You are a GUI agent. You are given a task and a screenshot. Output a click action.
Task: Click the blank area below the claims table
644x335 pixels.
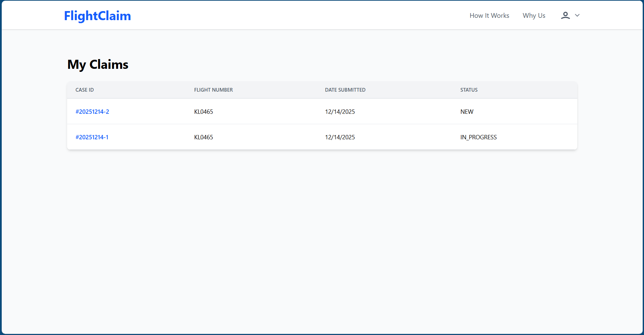322,235
